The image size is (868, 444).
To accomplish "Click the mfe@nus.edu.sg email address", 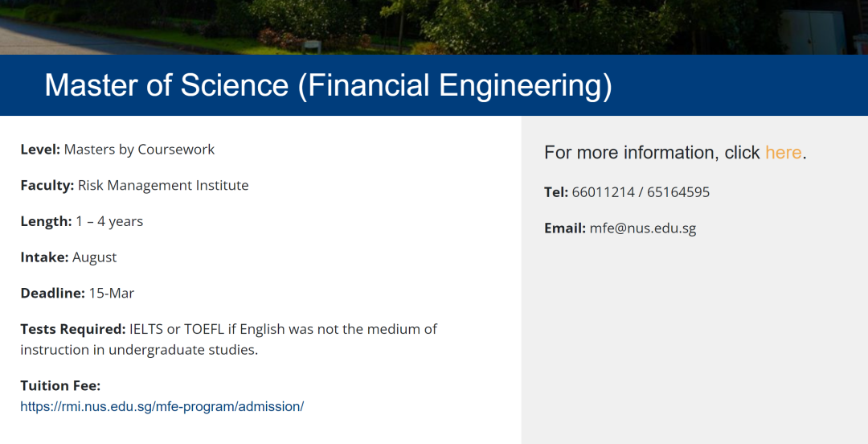I will [642, 228].
